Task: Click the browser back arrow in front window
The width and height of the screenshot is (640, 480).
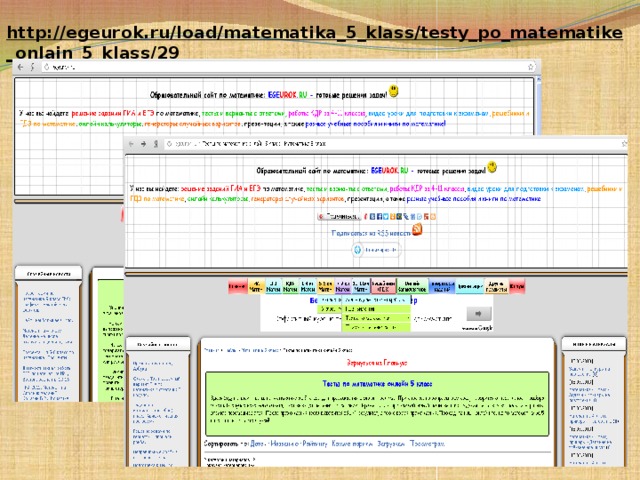Action: tap(132, 144)
